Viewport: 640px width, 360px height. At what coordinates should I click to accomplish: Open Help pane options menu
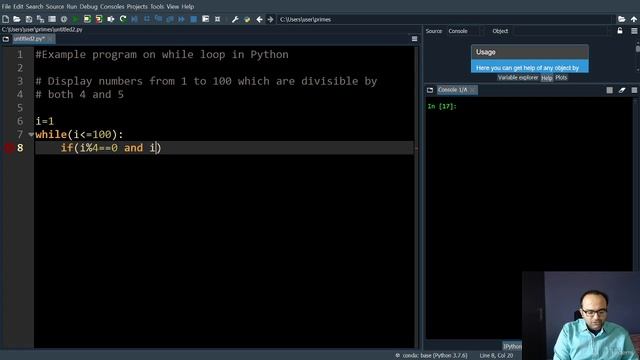tap(634, 31)
